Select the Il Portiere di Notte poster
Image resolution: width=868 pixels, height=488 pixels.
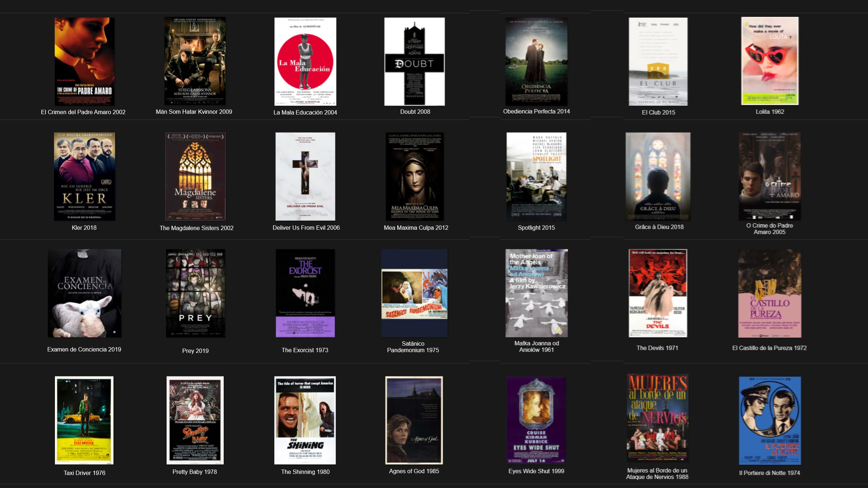pos(770,420)
